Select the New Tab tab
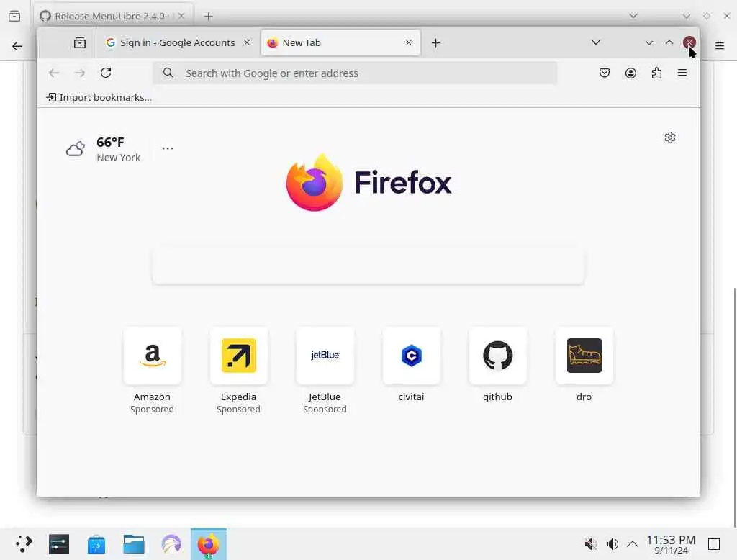The image size is (737, 560). [340, 42]
